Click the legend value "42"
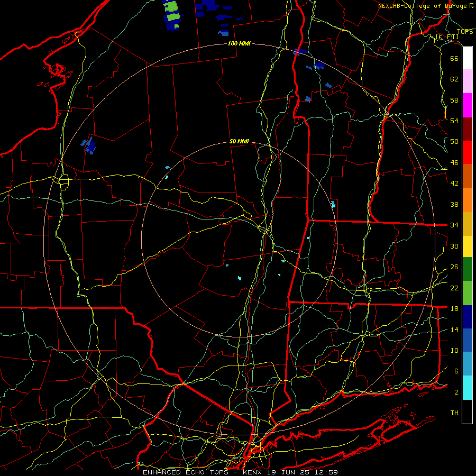Viewport: 476px width, 476px height. (x=454, y=183)
